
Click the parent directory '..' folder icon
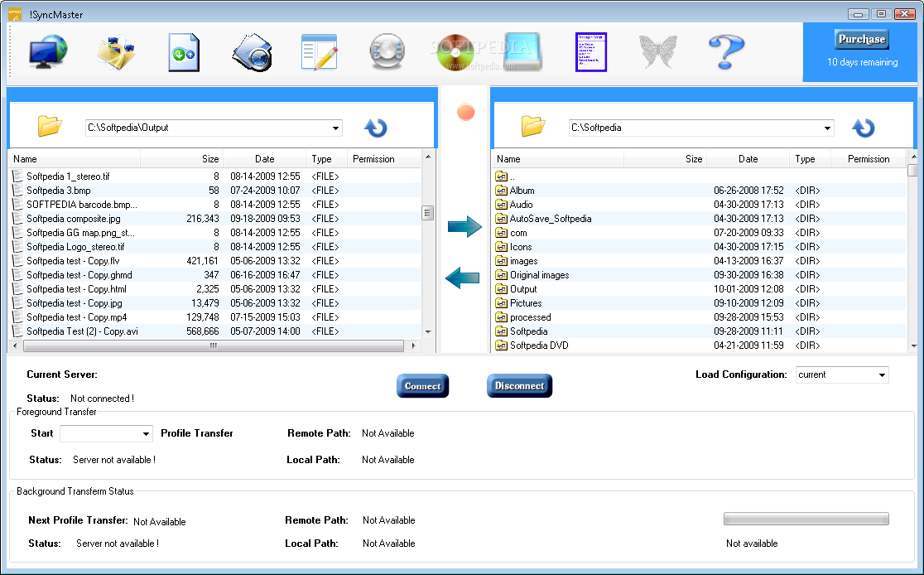(502, 176)
